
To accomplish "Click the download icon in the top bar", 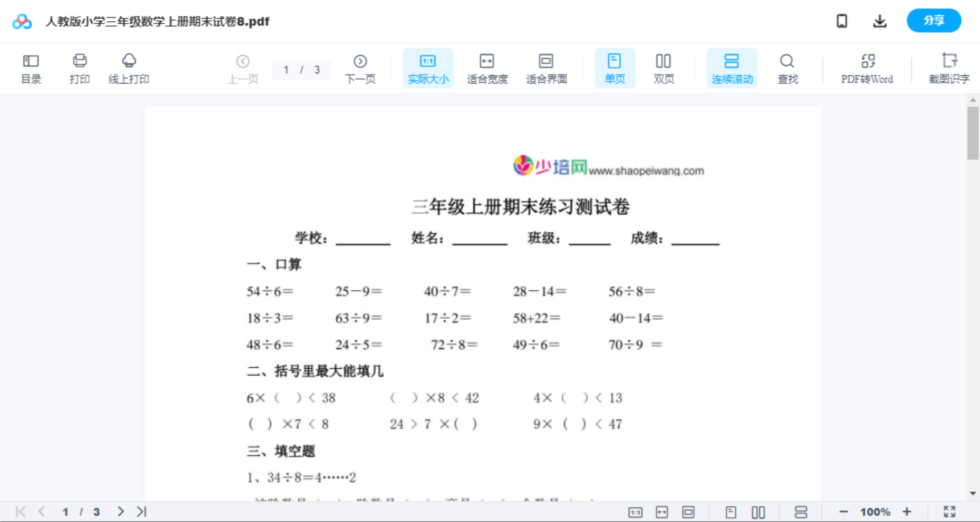I will coord(880,20).
